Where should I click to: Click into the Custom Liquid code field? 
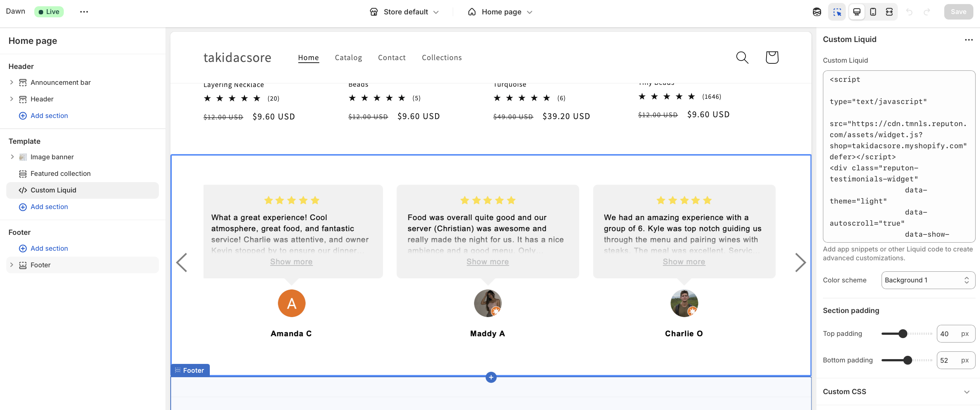coord(899,156)
